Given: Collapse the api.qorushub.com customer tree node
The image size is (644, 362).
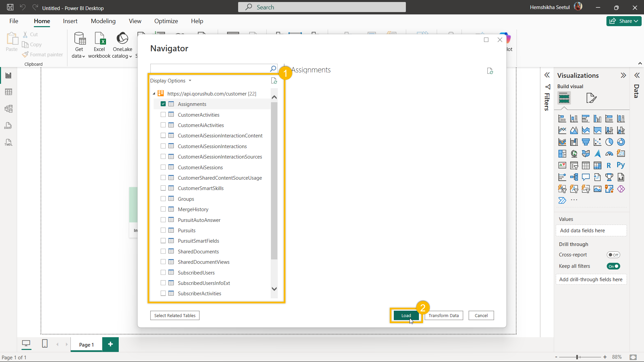Looking at the screenshot, I should 154,94.
